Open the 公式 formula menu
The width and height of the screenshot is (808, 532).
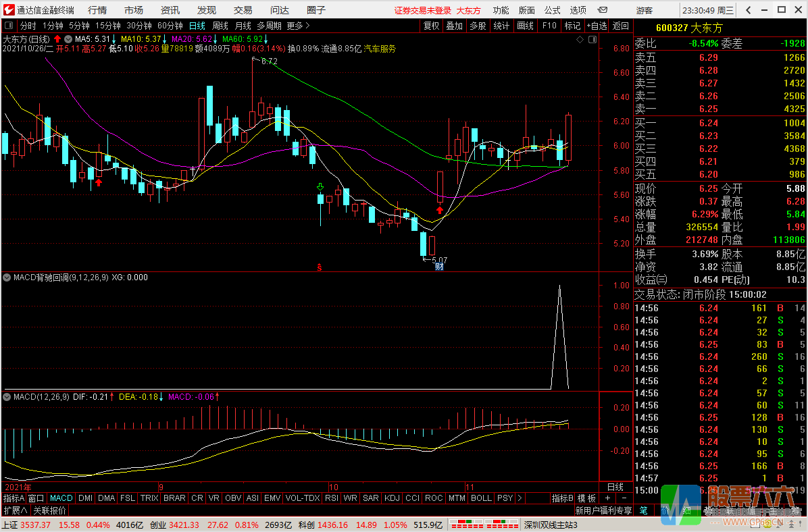552,10
